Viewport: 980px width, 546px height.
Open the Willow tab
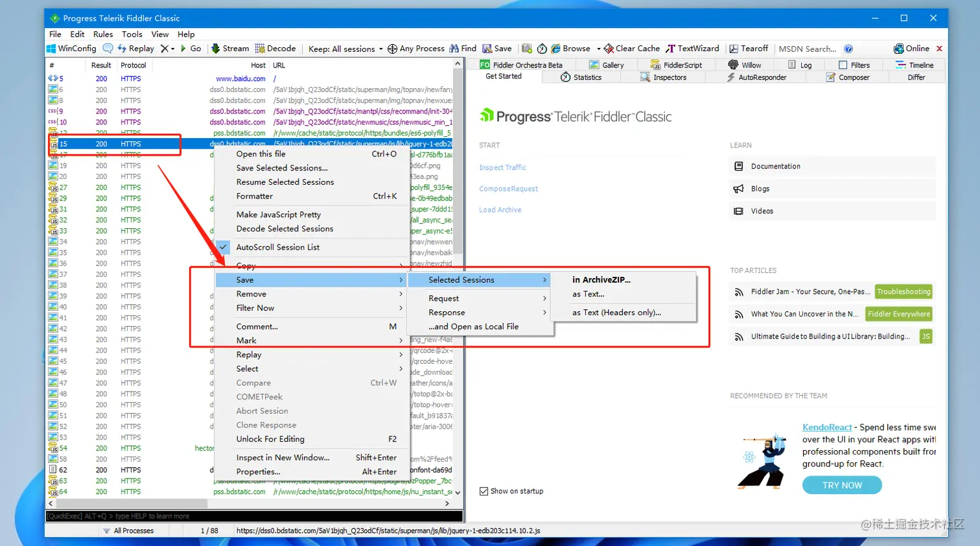coord(745,65)
